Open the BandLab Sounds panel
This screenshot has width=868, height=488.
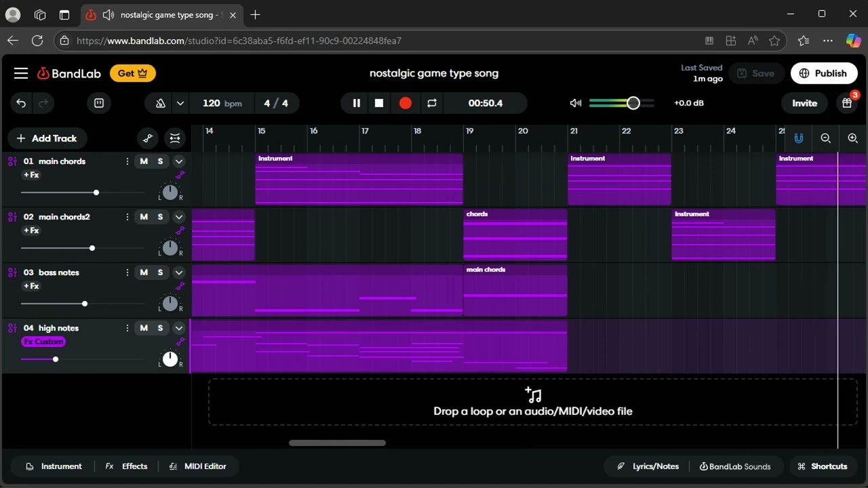735,466
